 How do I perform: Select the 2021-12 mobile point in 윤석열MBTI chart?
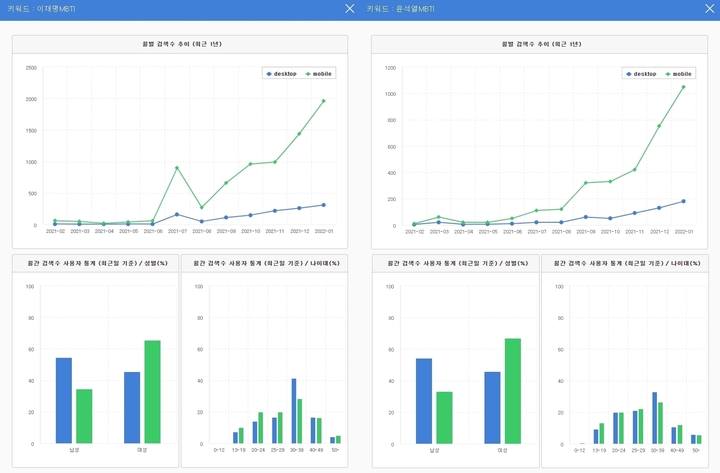coord(659,126)
